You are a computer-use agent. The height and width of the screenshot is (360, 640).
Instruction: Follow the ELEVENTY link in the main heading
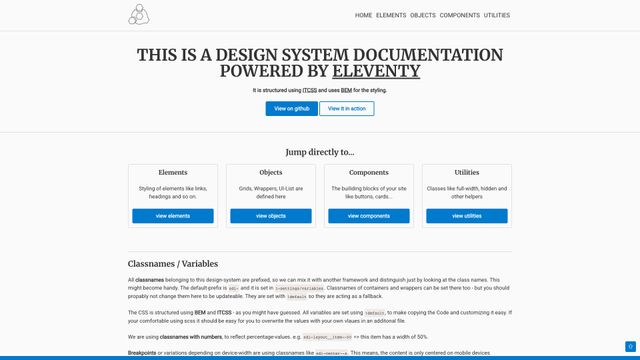pos(376,71)
